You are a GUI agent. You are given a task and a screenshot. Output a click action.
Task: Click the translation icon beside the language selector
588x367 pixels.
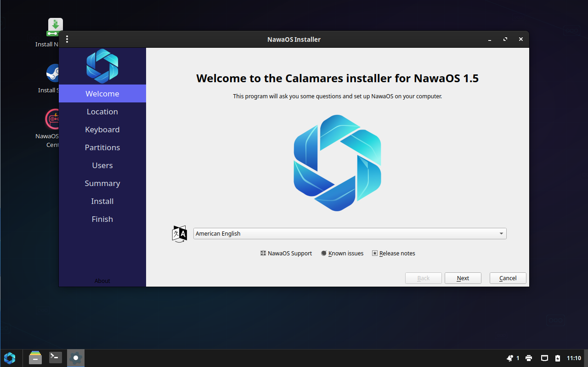(x=179, y=233)
